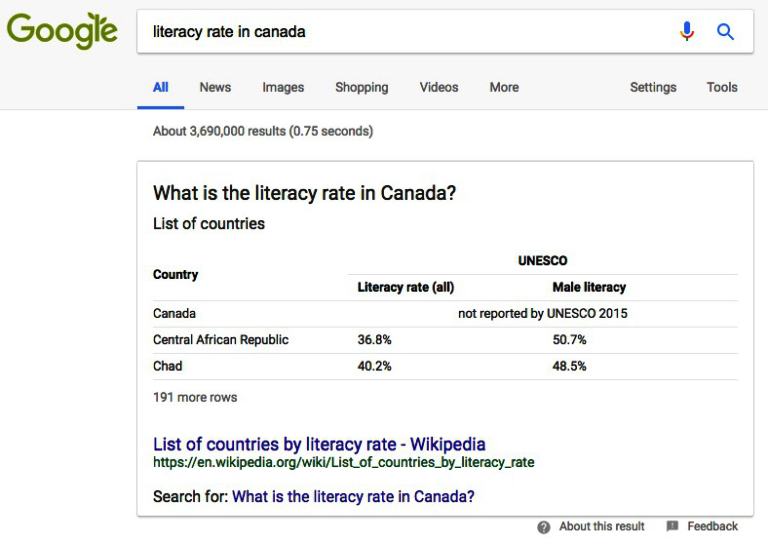Screen dimensions: 768x544
Task: Open the Images tab
Action: (283, 87)
